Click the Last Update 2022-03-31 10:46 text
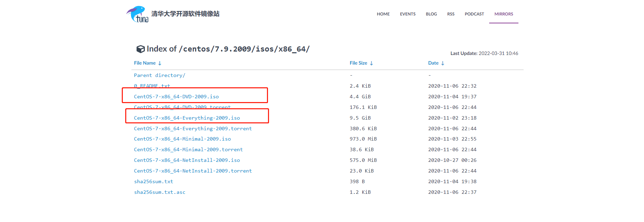This screenshot has height=222, width=644. [x=484, y=53]
